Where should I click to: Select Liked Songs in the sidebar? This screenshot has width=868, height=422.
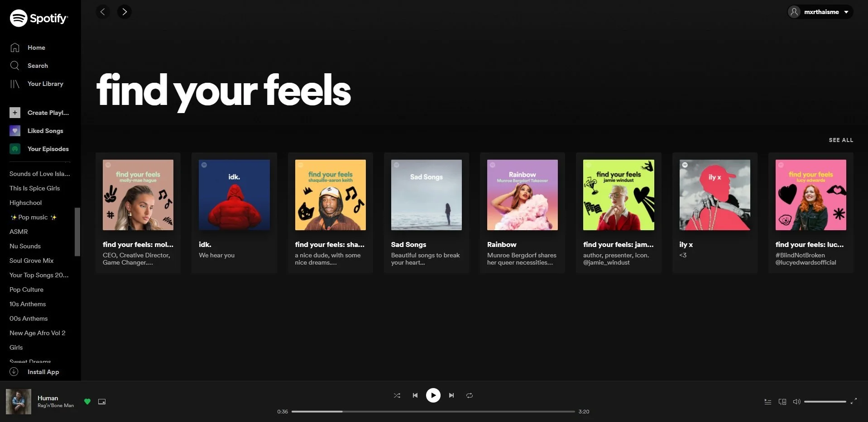coord(45,131)
